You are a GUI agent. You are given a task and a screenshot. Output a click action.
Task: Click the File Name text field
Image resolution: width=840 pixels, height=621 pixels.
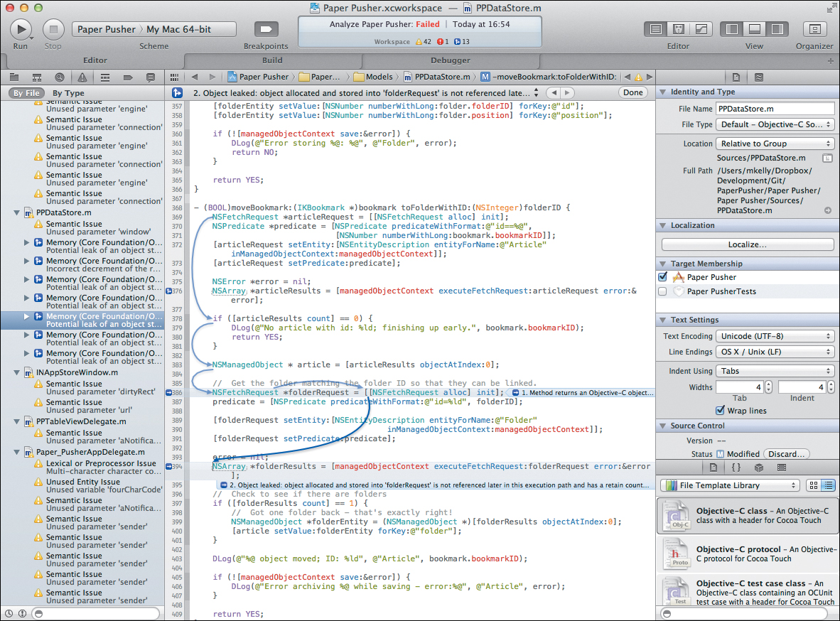point(775,109)
